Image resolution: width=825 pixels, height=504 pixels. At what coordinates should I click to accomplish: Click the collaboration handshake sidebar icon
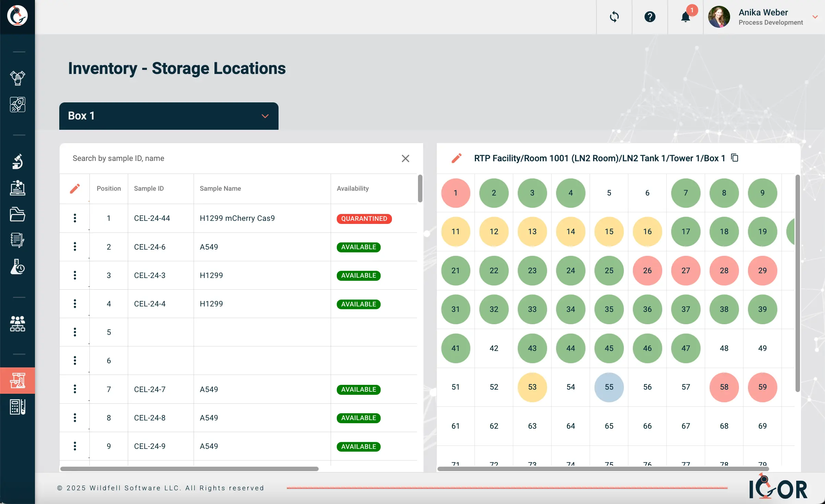coord(17,78)
